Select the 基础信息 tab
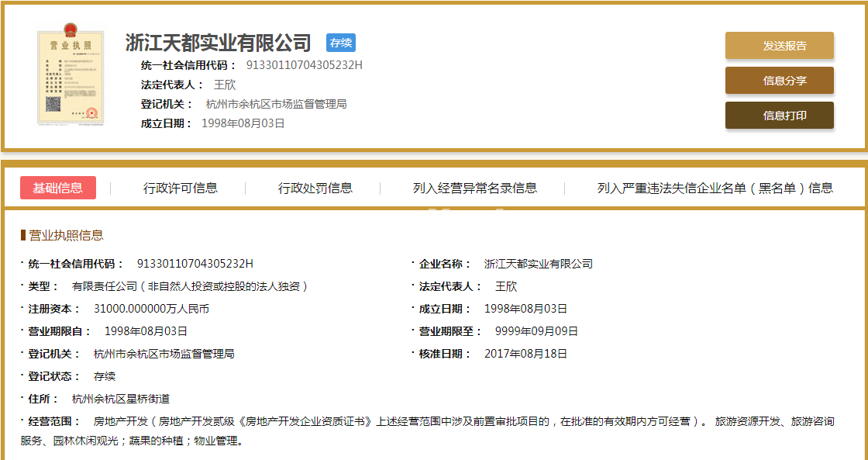The width and height of the screenshot is (868, 460). tap(58, 188)
